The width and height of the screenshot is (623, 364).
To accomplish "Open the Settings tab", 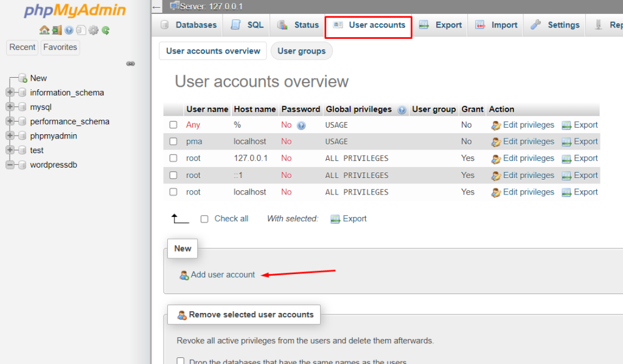I will [x=555, y=25].
